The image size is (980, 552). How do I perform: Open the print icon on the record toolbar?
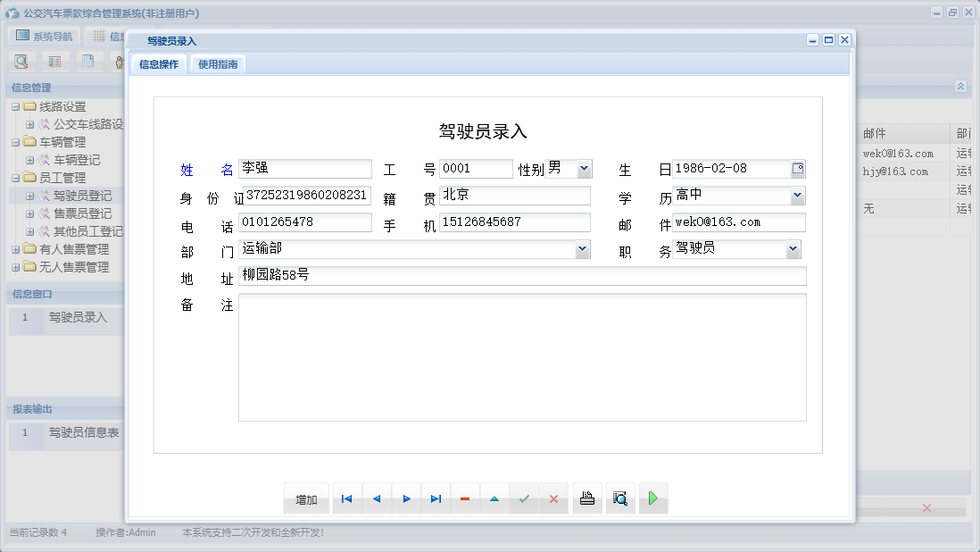coord(587,498)
